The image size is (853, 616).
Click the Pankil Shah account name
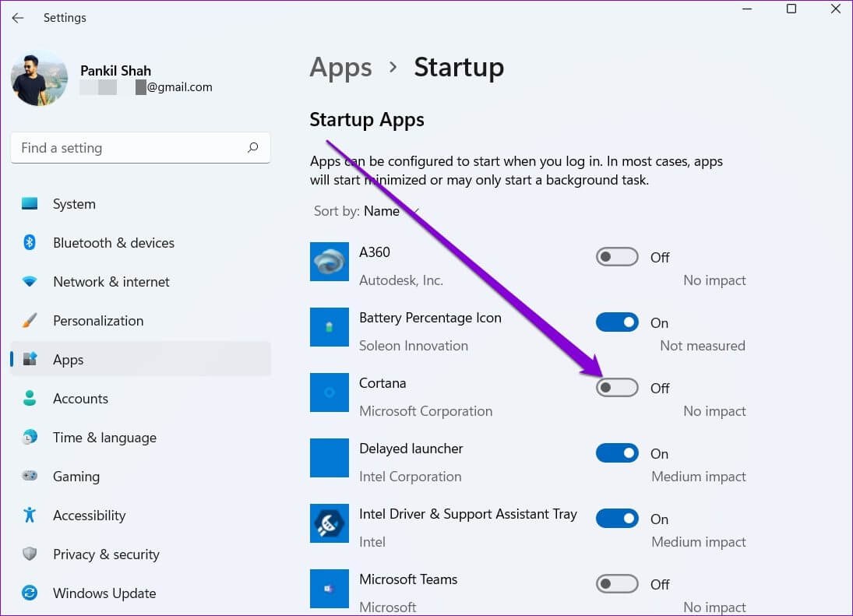coord(115,71)
